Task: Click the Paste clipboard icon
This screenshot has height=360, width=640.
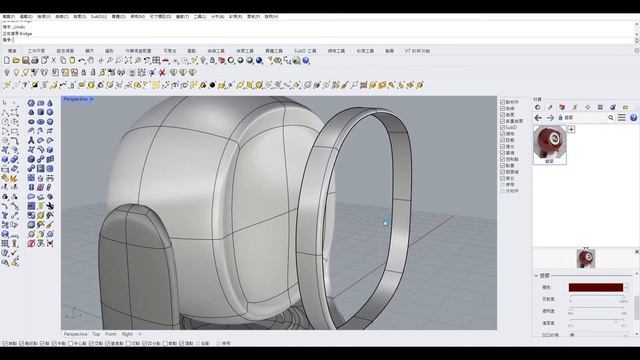Action: (x=72, y=60)
